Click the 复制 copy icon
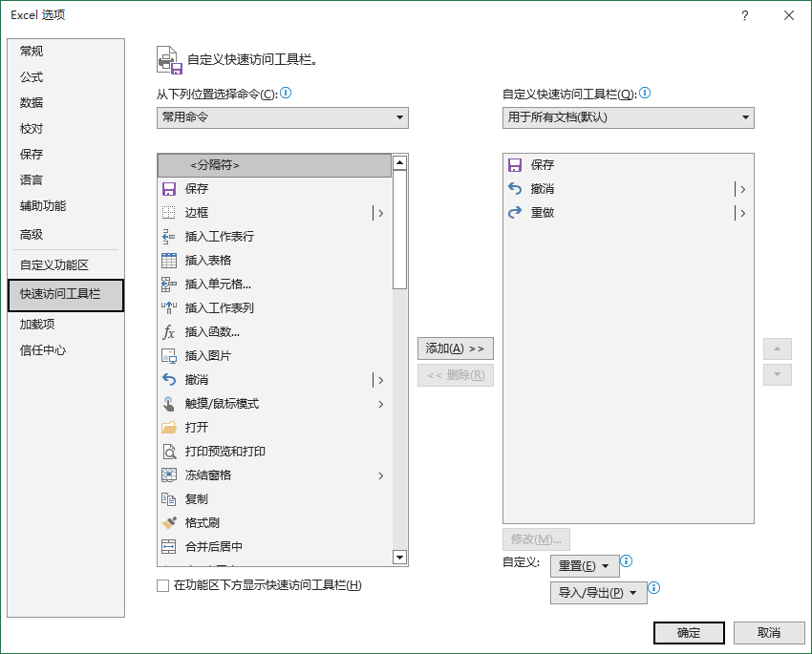This screenshot has width=812, height=654. (169, 498)
